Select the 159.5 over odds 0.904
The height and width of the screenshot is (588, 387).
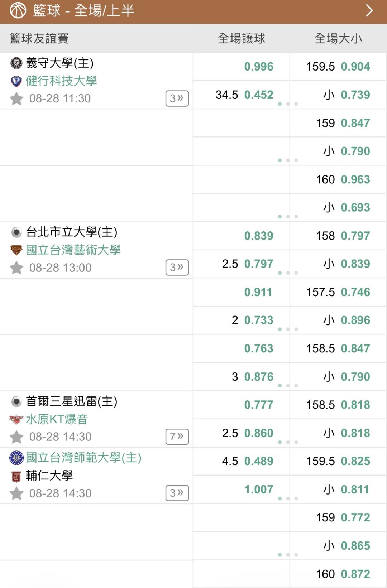click(x=338, y=67)
